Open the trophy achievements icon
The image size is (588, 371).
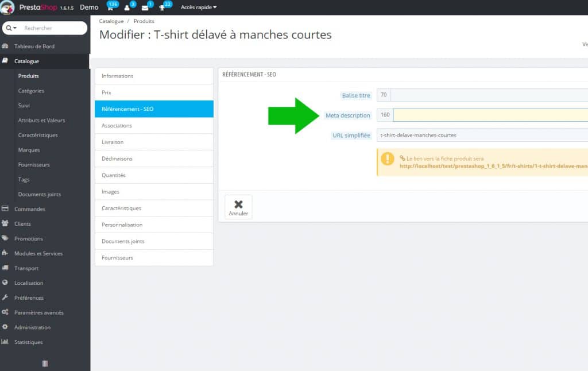(x=162, y=7)
